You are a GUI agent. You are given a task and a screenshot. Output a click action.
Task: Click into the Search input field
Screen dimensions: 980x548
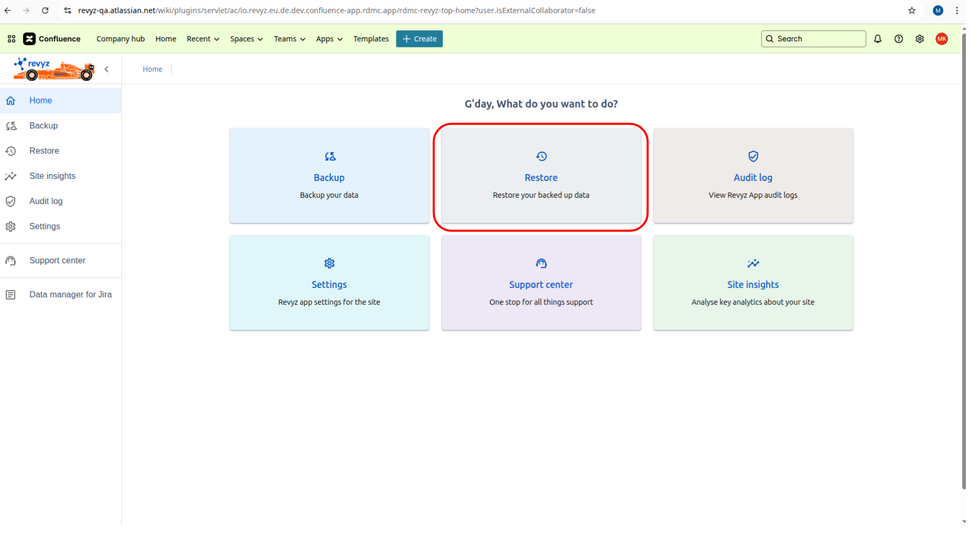click(x=818, y=39)
